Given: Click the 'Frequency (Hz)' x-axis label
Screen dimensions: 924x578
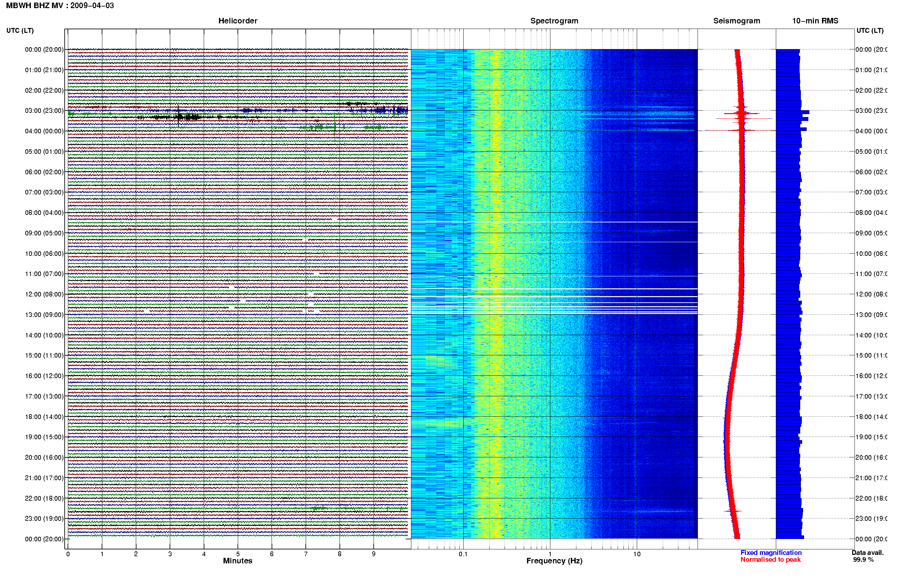Looking at the screenshot, I should tap(554, 561).
